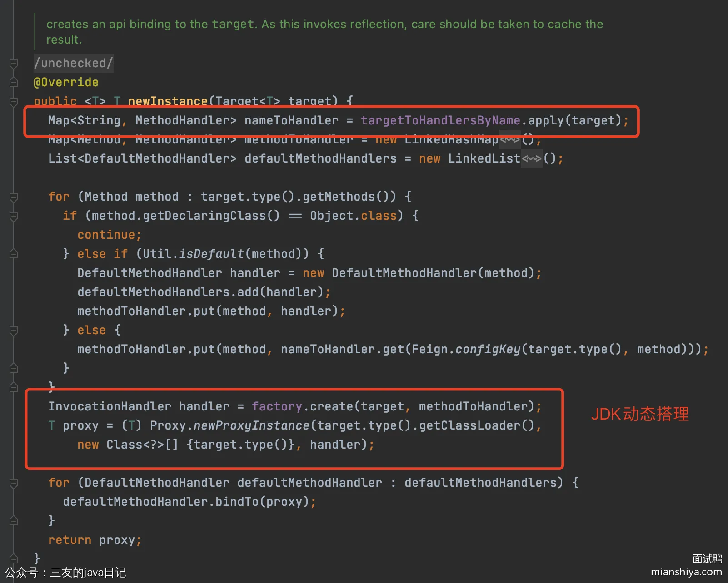Collapse the for Method loop fold marker
The image size is (728, 583).
pos(14,197)
